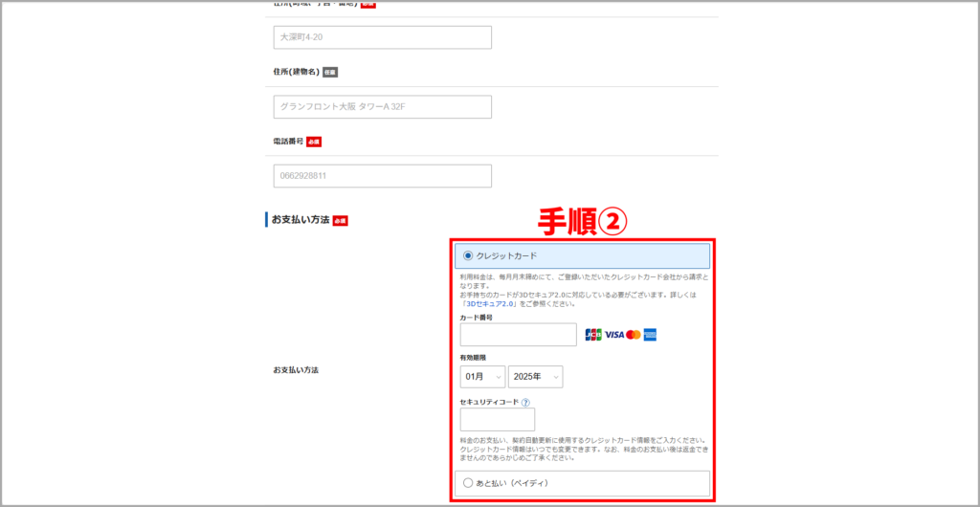The height and width of the screenshot is (507, 980).
Task: Click the red 手順② annotation label
Action: [581, 222]
